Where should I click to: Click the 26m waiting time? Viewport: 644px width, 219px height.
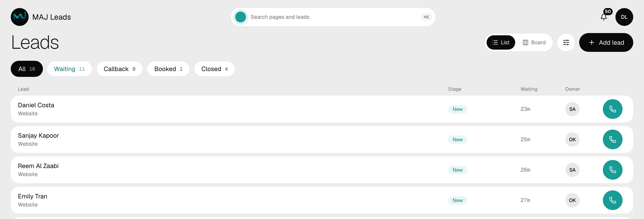point(525,170)
